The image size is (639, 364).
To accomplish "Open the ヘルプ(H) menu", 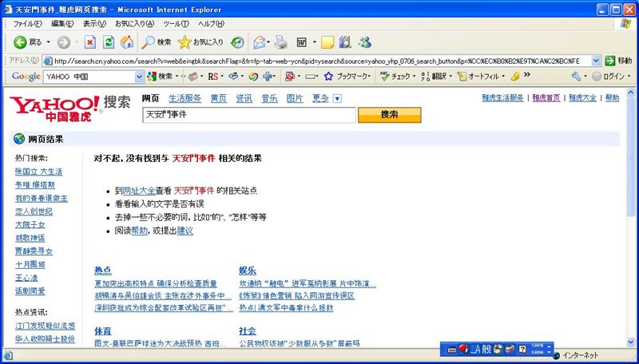I will pyautogui.click(x=211, y=24).
